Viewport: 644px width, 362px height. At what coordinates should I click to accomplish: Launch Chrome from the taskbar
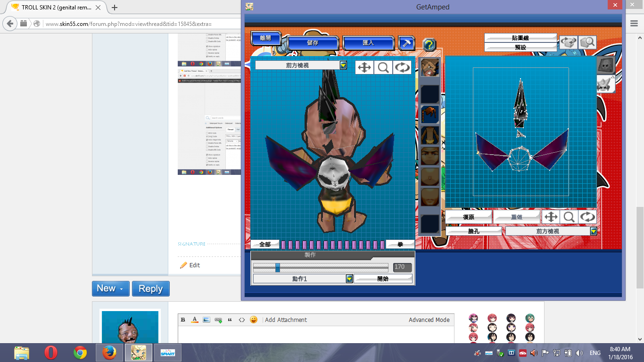click(80, 353)
